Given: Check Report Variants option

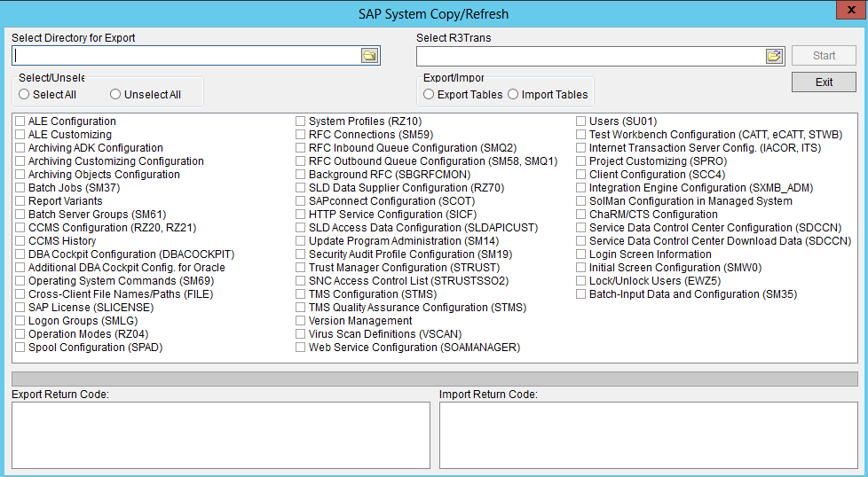Looking at the screenshot, I should point(20,200).
